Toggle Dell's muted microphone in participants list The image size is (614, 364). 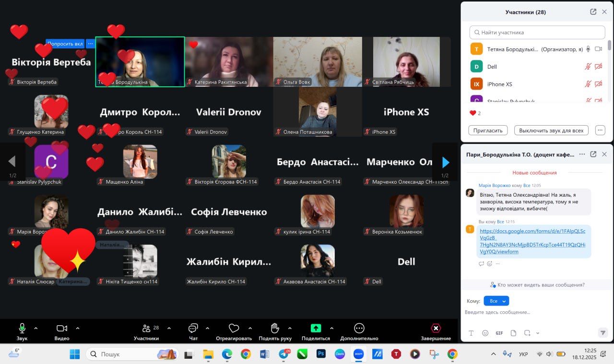pyautogui.click(x=588, y=67)
